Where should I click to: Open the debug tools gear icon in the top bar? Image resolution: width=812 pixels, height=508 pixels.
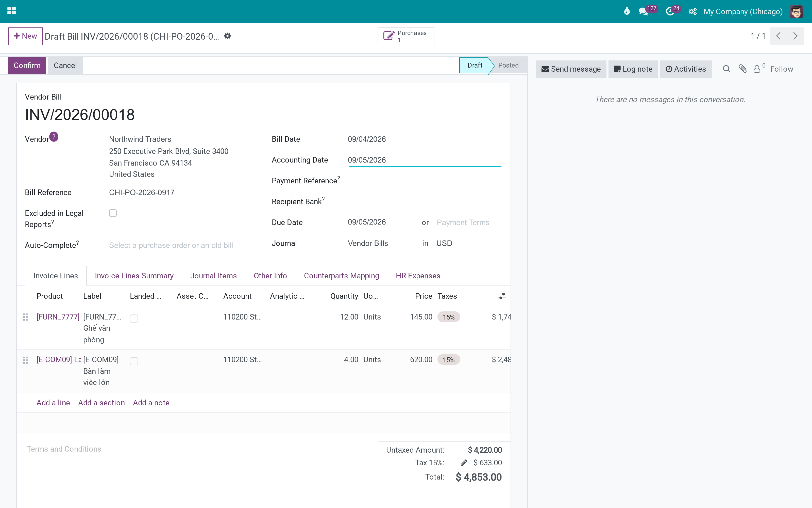click(692, 11)
